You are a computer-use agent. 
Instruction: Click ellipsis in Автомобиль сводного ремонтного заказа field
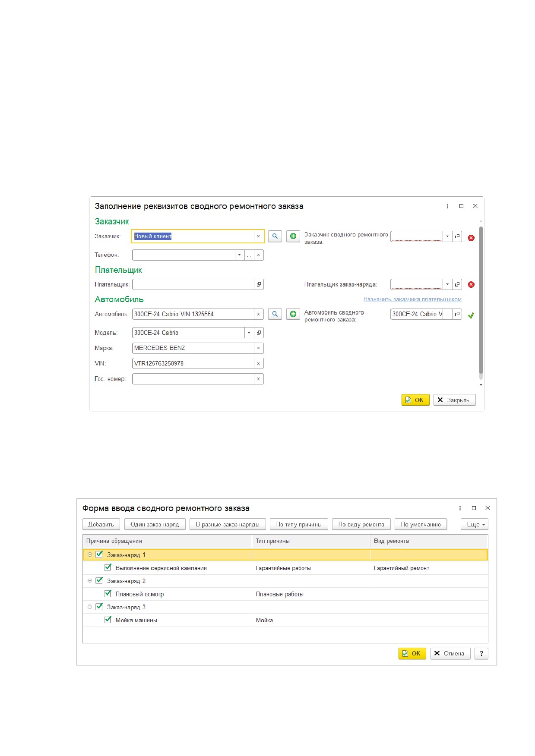[447, 314]
